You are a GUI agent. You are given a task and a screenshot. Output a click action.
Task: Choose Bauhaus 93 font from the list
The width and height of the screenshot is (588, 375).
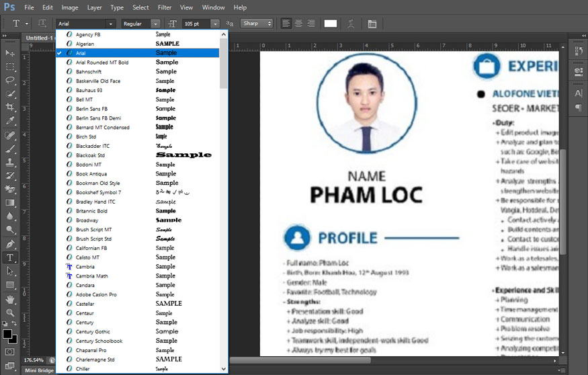coord(138,90)
